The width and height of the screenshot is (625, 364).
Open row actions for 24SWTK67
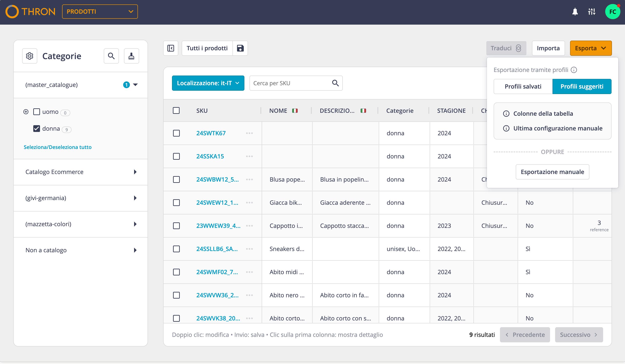[x=249, y=133]
